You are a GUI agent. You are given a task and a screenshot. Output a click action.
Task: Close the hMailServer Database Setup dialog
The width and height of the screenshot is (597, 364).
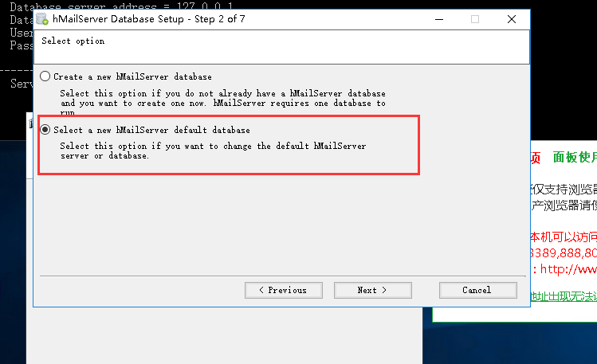pyautogui.click(x=512, y=19)
